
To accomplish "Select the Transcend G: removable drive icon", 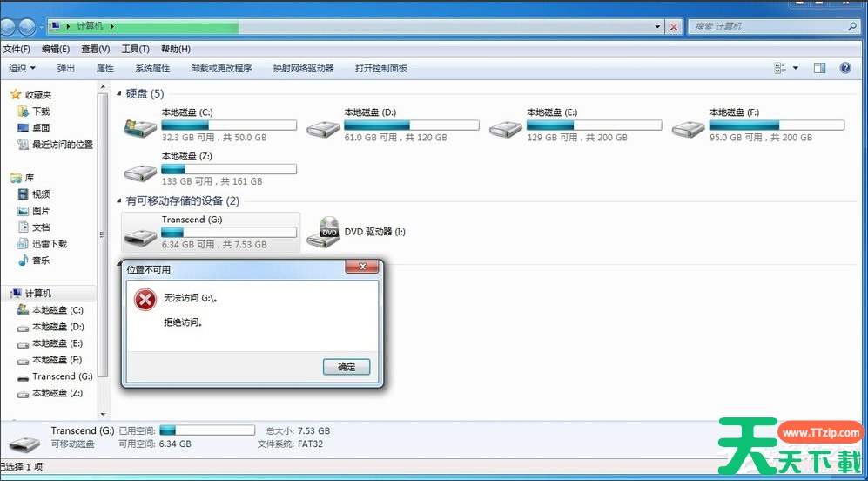I will [140, 234].
